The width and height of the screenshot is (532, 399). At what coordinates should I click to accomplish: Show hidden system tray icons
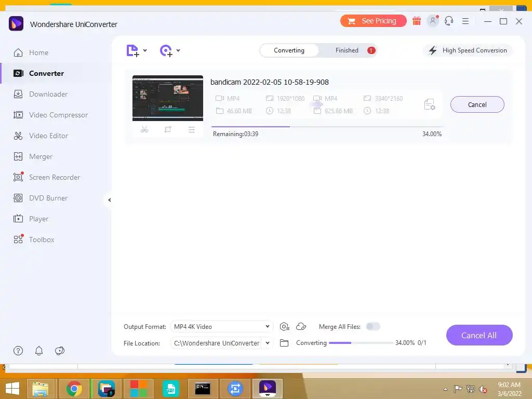(x=445, y=389)
